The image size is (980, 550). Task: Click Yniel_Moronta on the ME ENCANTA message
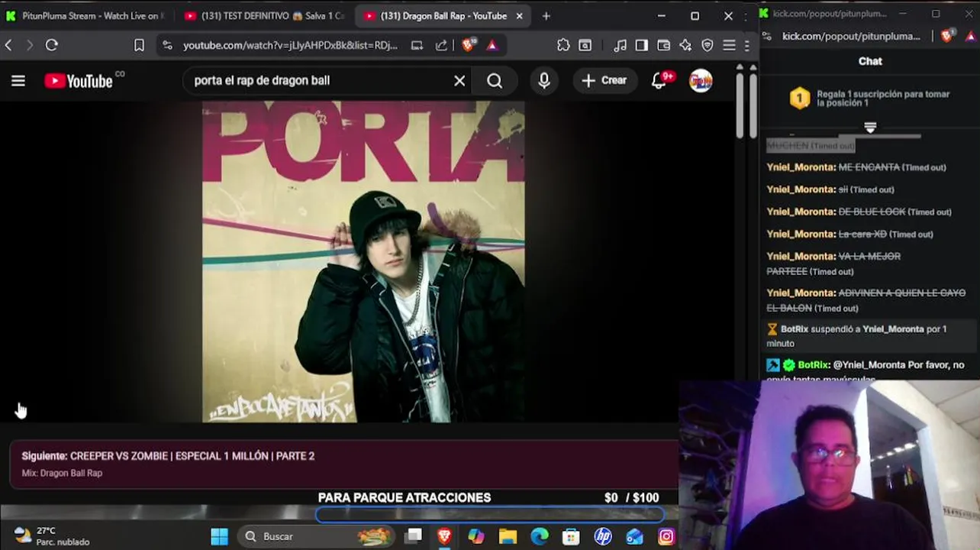click(x=801, y=167)
